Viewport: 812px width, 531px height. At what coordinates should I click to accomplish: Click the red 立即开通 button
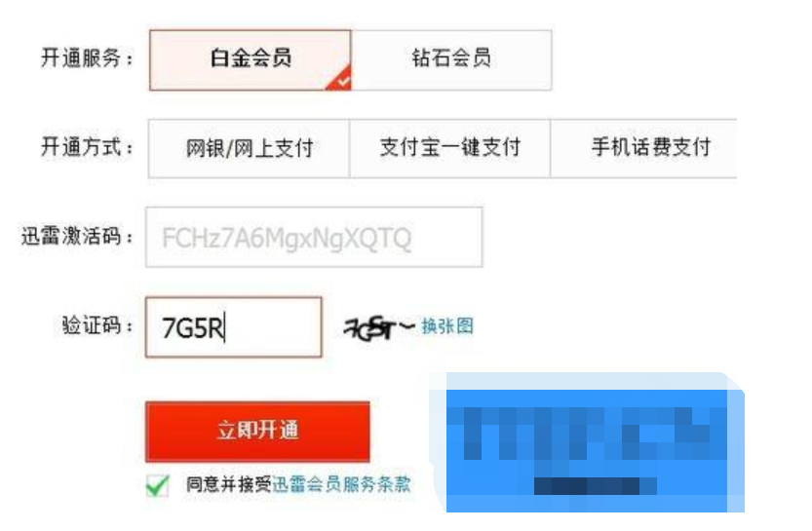pos(258,431)
